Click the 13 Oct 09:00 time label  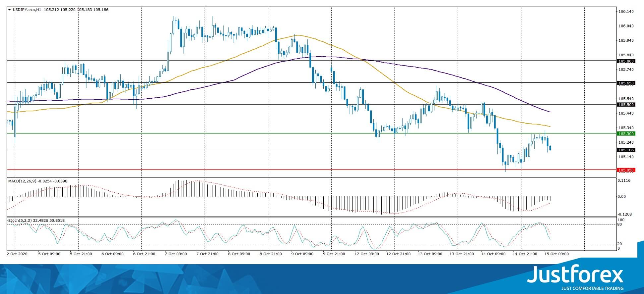pos(430,254)
